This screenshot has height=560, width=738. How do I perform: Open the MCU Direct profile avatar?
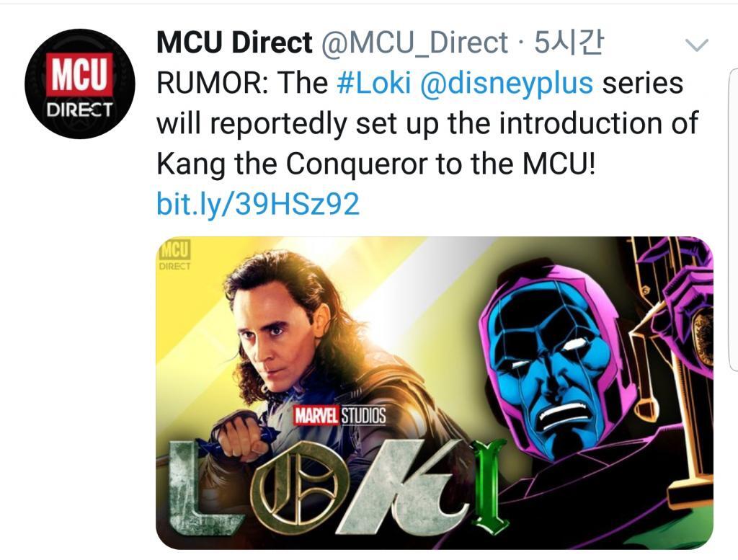[80, 84]
